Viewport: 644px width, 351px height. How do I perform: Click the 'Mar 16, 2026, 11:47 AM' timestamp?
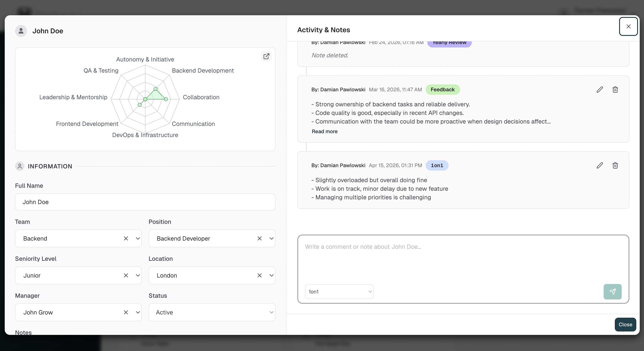pos(395,89)
